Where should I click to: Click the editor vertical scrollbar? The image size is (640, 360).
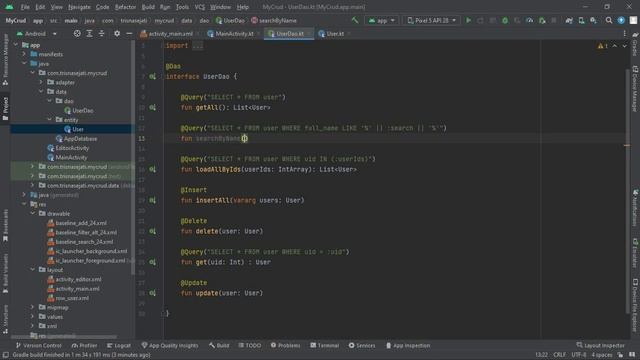point(627,191)
